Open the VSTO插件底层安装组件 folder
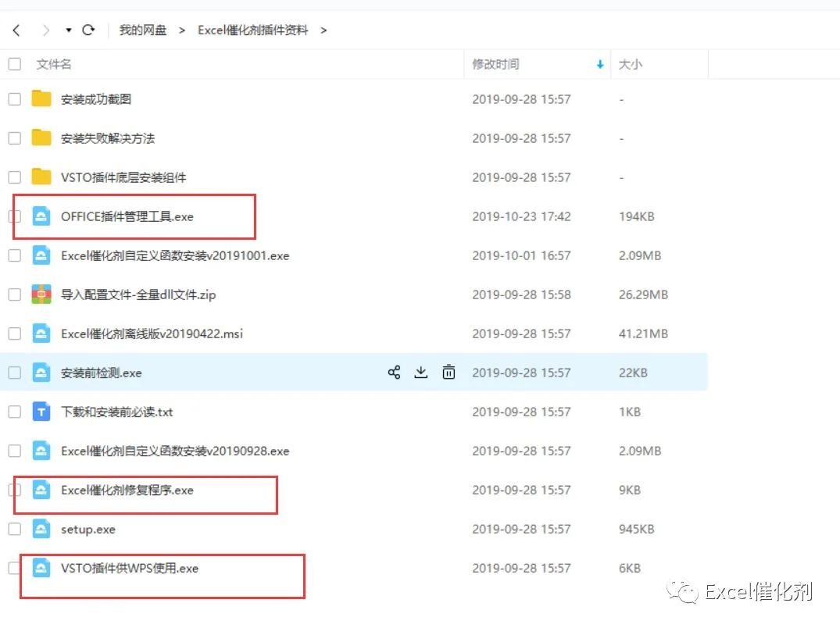Image resolution: width=840 pixels, height=628 pixels. 123,177
